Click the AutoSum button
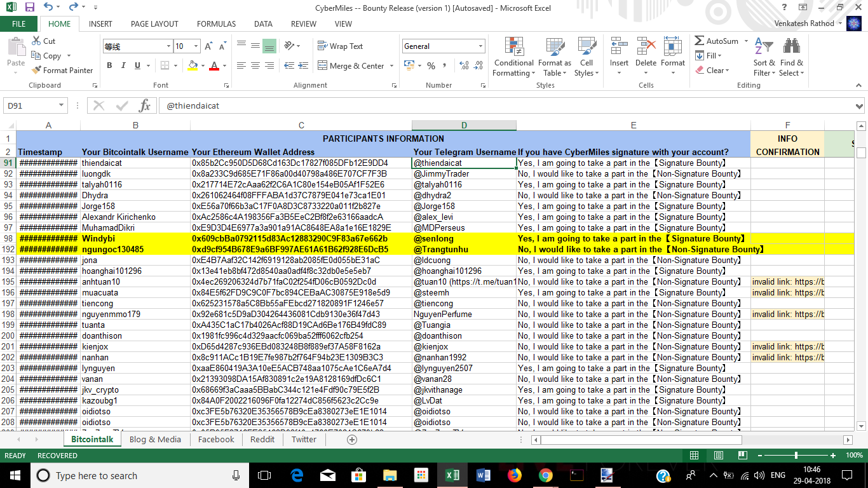This screenshot has height=488, width=868. click(716, 41)
